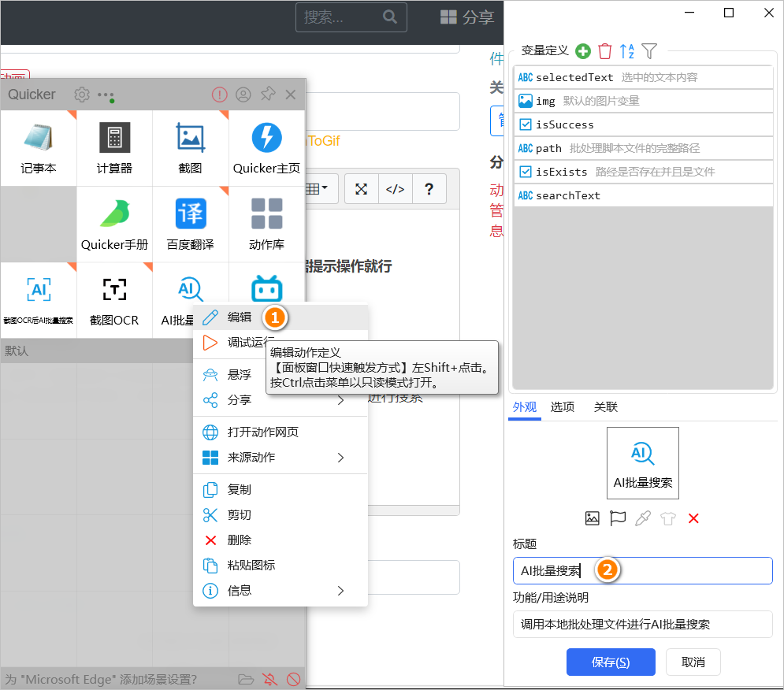Open Quicker more options dots

click(106, 95)
